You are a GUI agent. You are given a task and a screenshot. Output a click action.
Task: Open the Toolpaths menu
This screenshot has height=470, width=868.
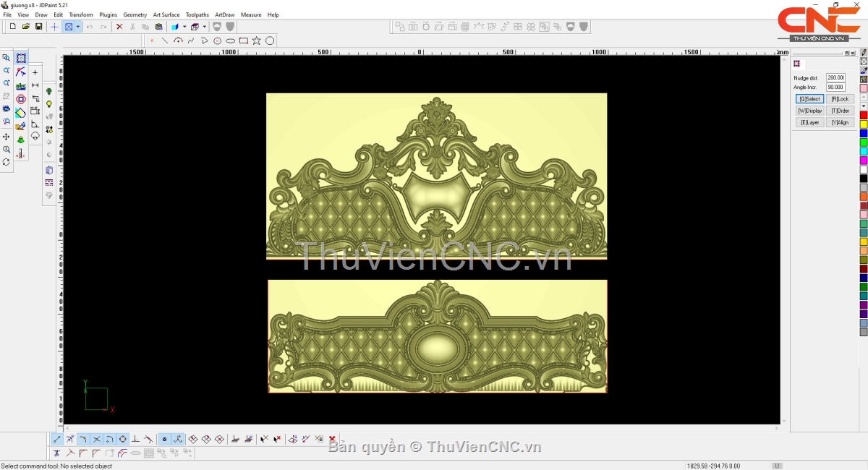coord(197,14)
